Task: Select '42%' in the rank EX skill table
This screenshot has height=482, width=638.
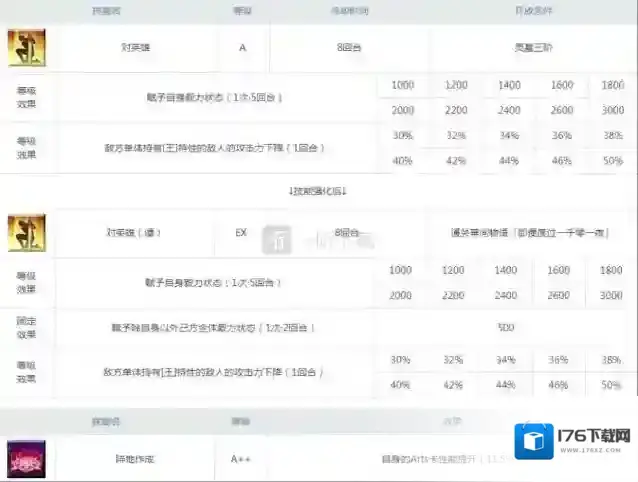Action: tap(453, 385)
